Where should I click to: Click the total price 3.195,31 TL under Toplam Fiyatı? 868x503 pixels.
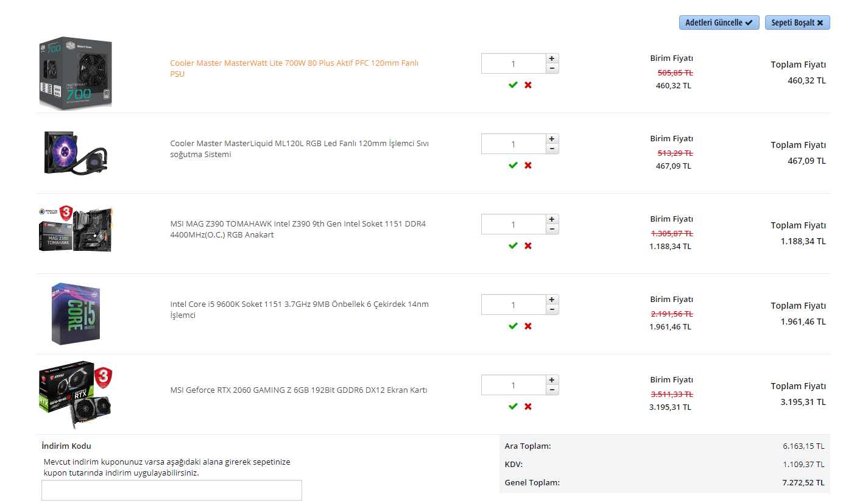click(803, 402)
